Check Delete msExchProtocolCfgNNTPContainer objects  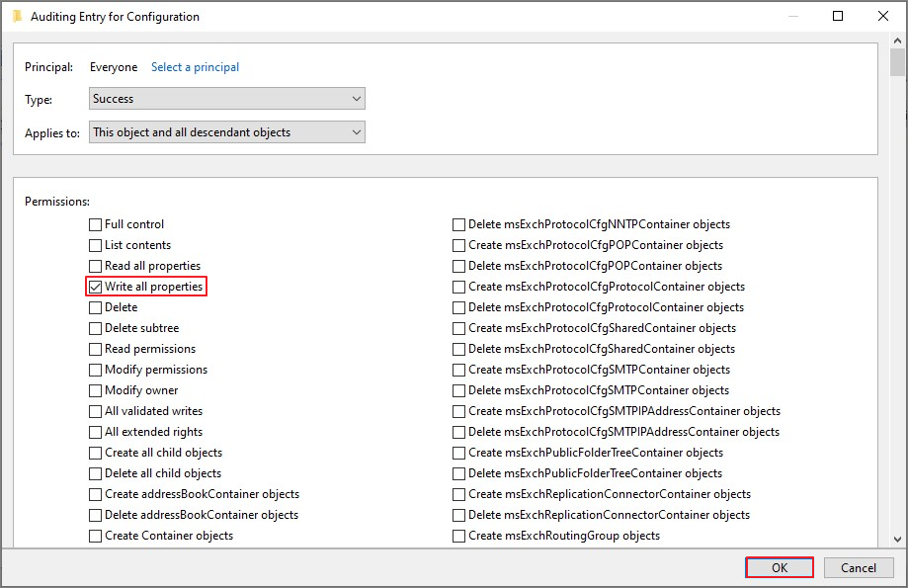tap(459, 224)
